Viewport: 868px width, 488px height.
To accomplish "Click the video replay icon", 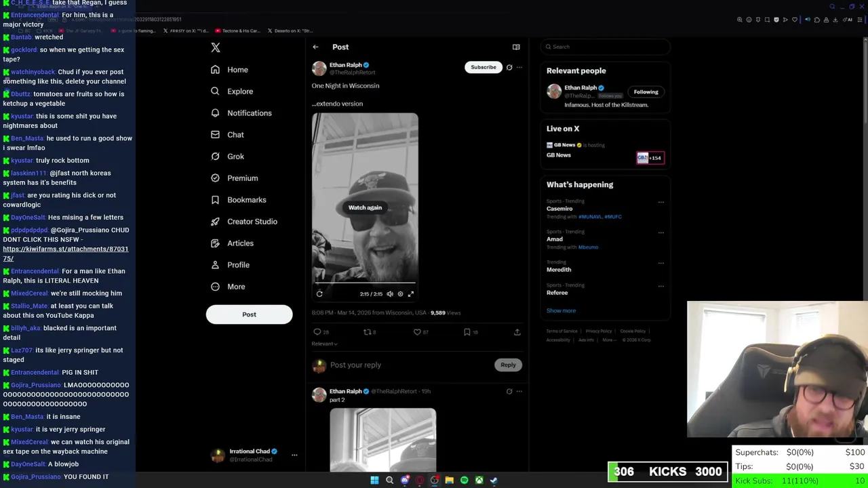I will click(319, 294).
